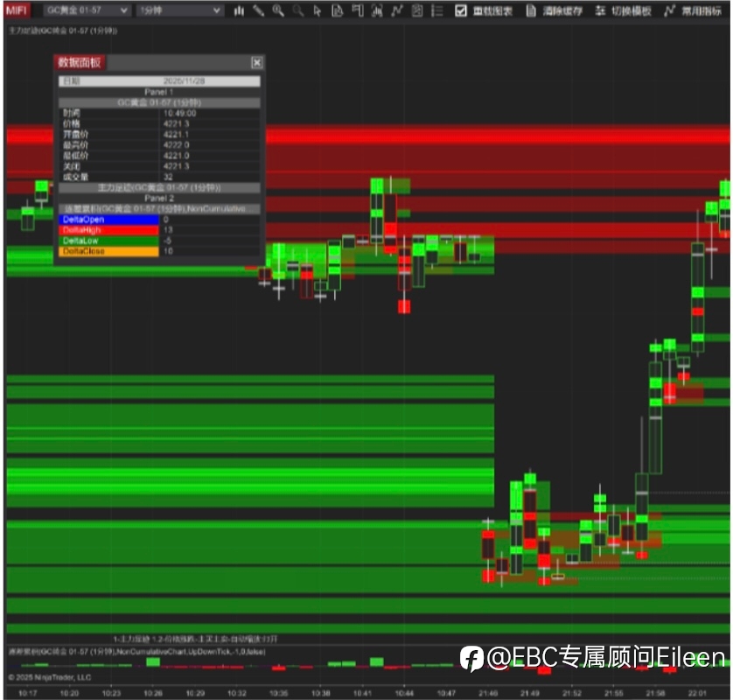The height and width of the screenshot is (700, 733).
Task: Expand the GC黄金 01-57 instrument dropdown
Action: 86,10
